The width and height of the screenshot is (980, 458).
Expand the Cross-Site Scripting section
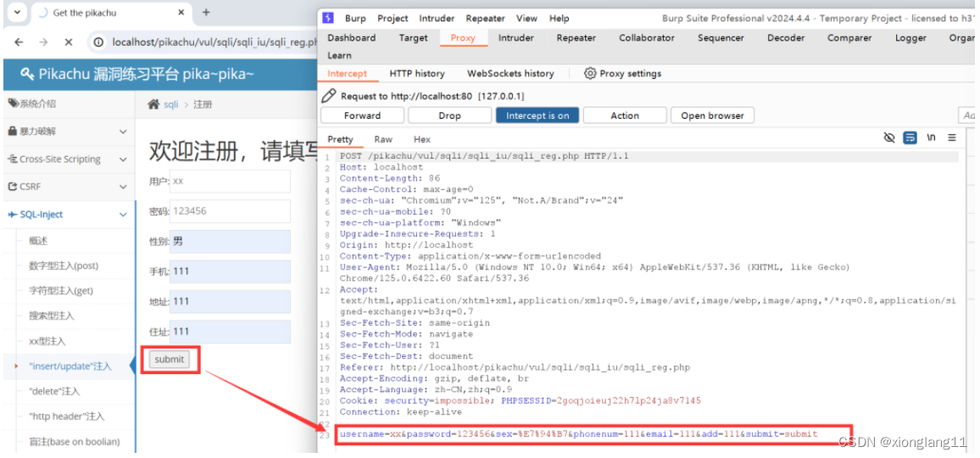68,159
